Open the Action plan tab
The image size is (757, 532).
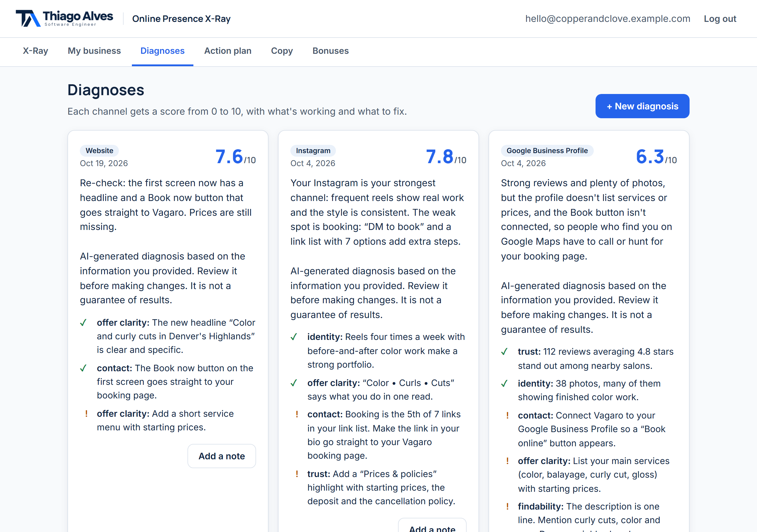[x=228, y=51]
